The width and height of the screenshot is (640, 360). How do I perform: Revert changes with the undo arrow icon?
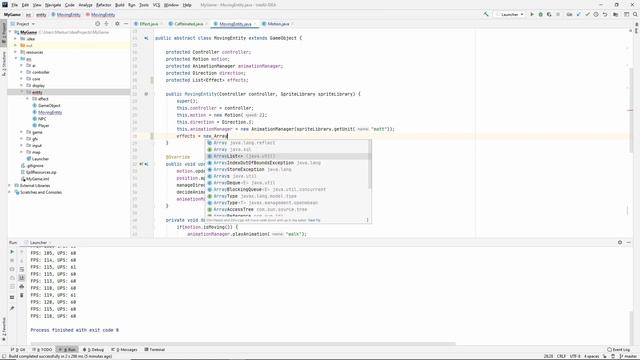click(x=605, y=14)
